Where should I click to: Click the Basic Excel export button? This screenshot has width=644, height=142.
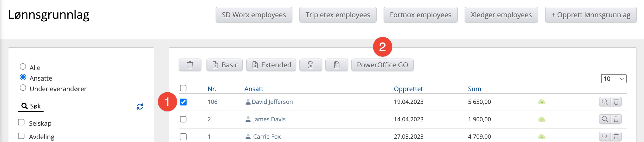click(x=225, y=65)
